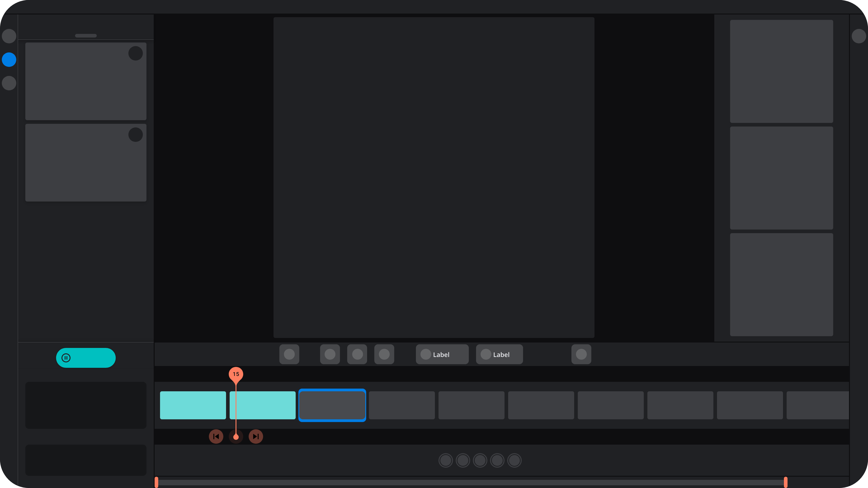
Task: Select the topmost gray circle in left sidebar
Action: pos(9,36)
